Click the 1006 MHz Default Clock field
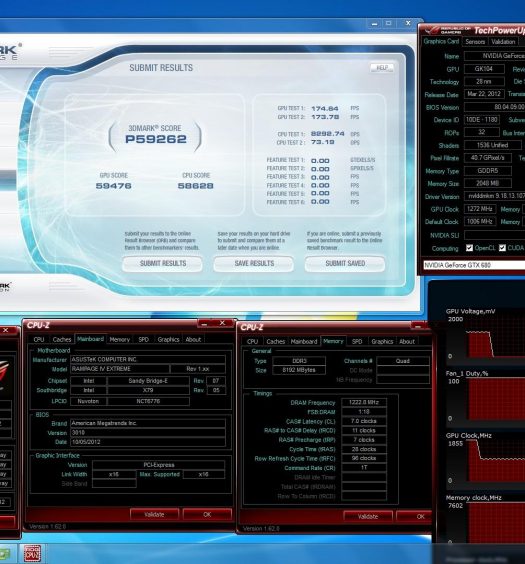This screenshot has height=564, width=525. pyautogui.click(x=480, y=221)
